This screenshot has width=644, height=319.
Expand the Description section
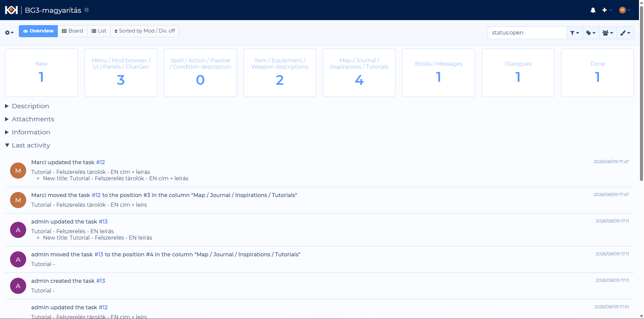27,106
